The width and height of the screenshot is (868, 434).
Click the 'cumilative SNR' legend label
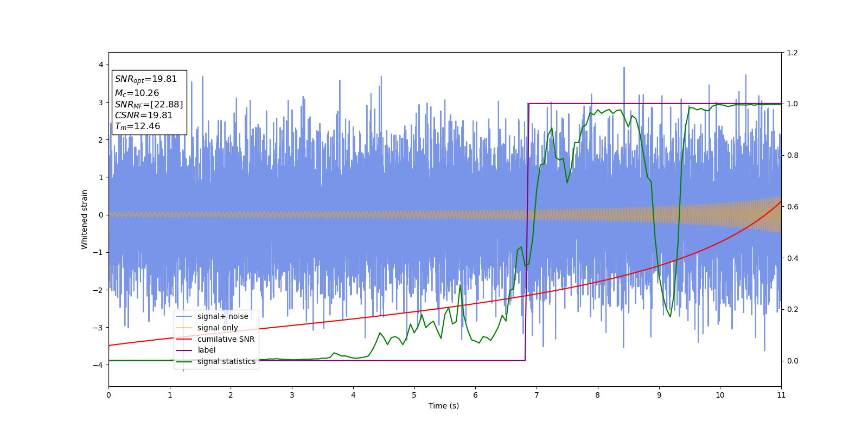(x=226, y=339)
